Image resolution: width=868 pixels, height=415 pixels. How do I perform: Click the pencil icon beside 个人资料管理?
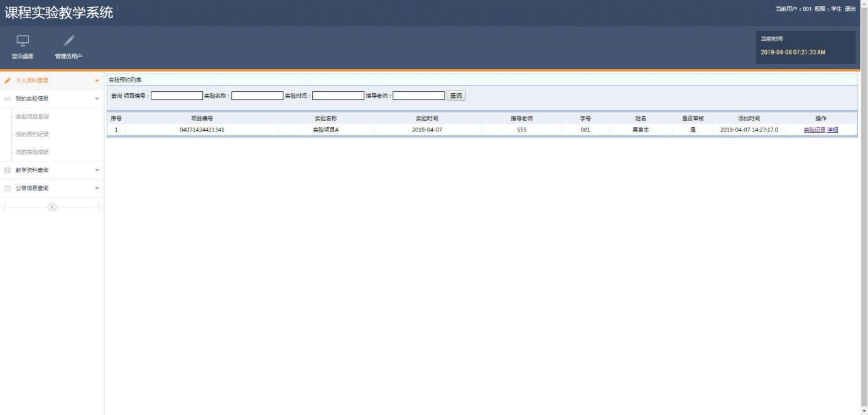coord(8,80)
